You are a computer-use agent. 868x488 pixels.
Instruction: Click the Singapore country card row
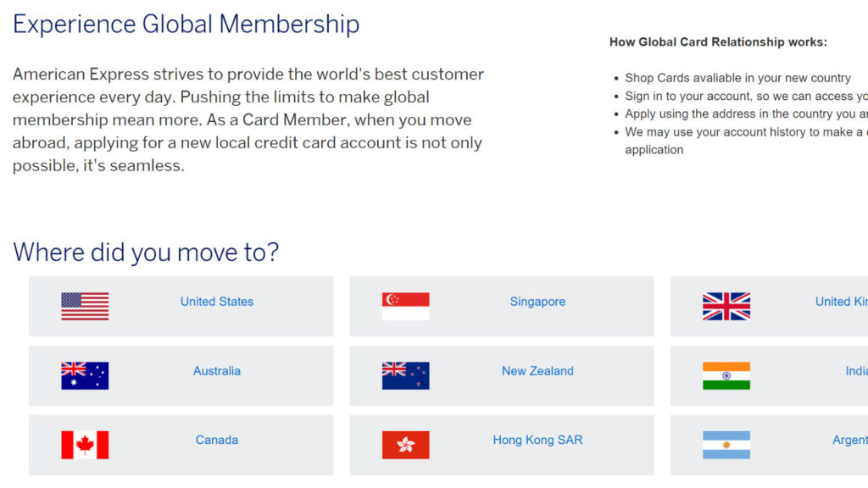point(500,305)
